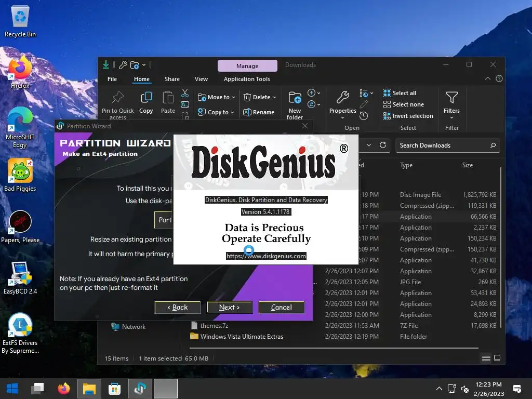Launch Firefox from the desktop
The height and width of the screenshot is (399, 532).
click(20, 72)
